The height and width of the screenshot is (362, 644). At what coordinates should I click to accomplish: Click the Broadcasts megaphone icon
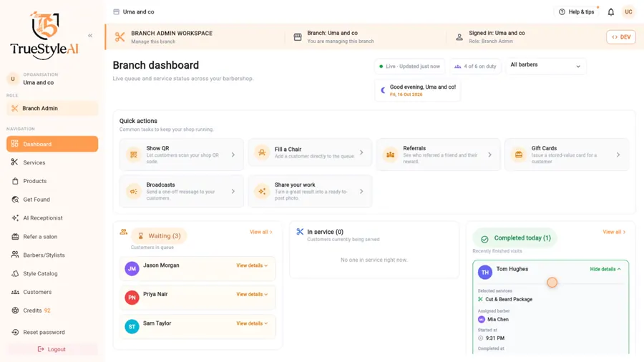pos(134,191)
